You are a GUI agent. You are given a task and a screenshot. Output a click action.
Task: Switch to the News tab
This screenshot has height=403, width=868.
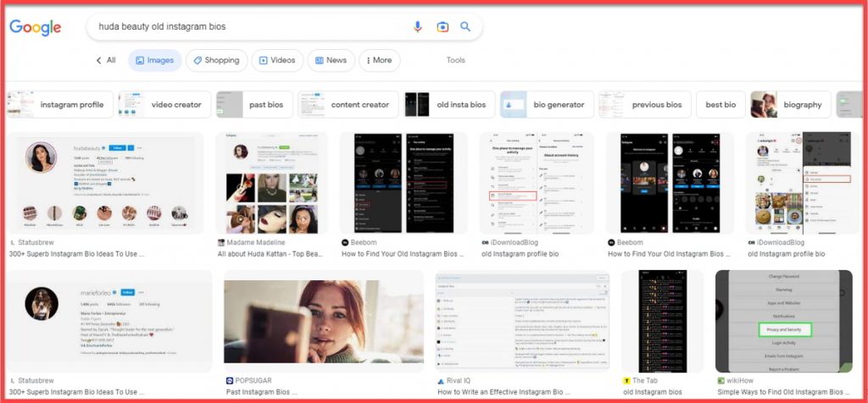click(x=331, y=60)
